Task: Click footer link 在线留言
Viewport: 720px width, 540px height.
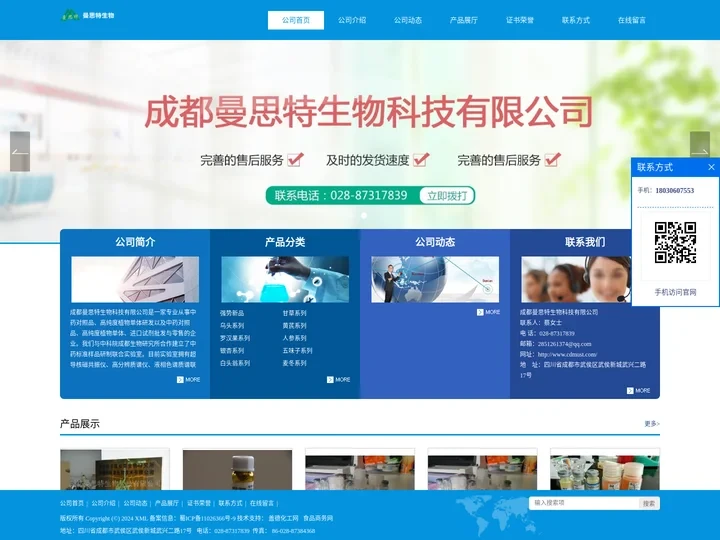Action: tap(262, 503)
